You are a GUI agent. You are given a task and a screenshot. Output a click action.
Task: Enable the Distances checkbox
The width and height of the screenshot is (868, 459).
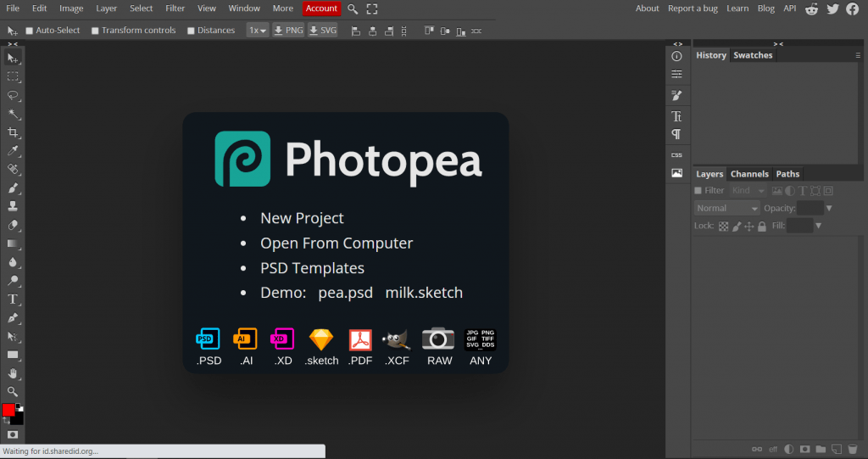(x=191, y=31)
